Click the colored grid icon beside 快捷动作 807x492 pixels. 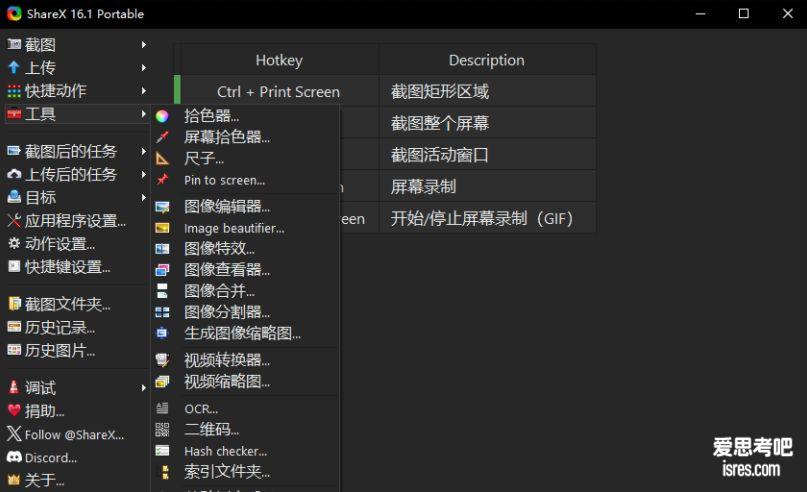[14, 91]
